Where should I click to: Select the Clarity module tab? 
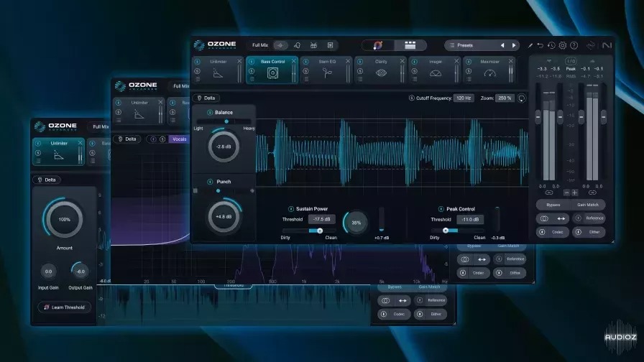[x=381, y=70]
